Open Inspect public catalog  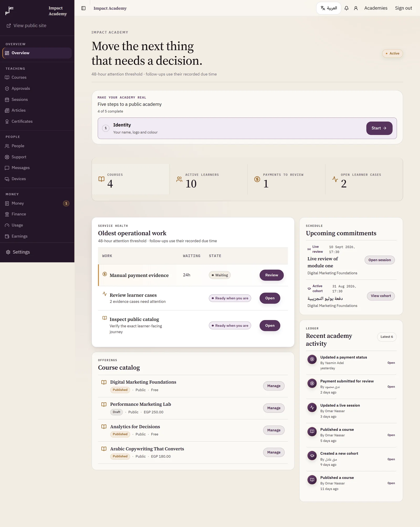[270, 326]
